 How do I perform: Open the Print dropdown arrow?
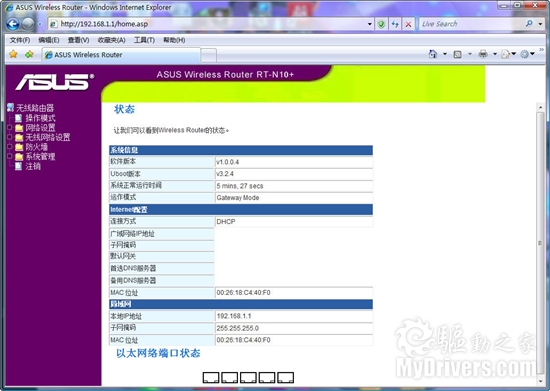tap(495, 54)
